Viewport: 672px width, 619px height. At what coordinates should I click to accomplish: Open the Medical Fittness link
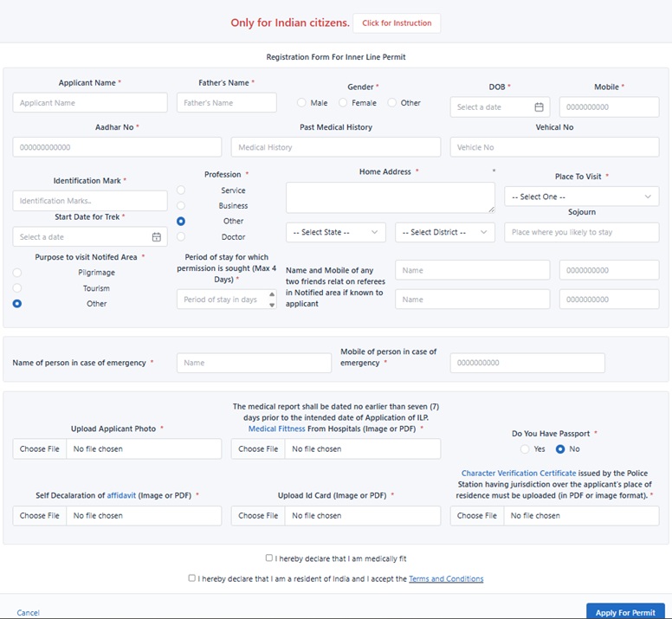(276, 429)
